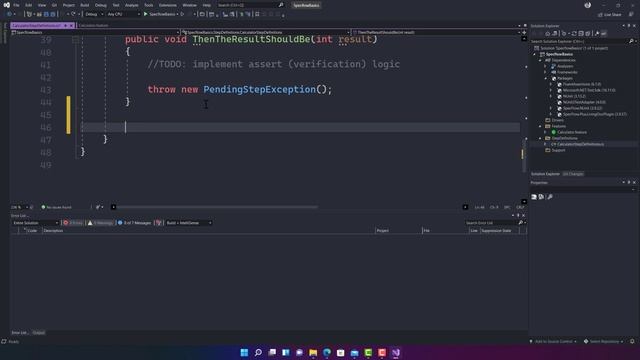The width and height of the screenshot is (640, 360).
Task: Expand the Frameworks node
Action: coord(545,72)
